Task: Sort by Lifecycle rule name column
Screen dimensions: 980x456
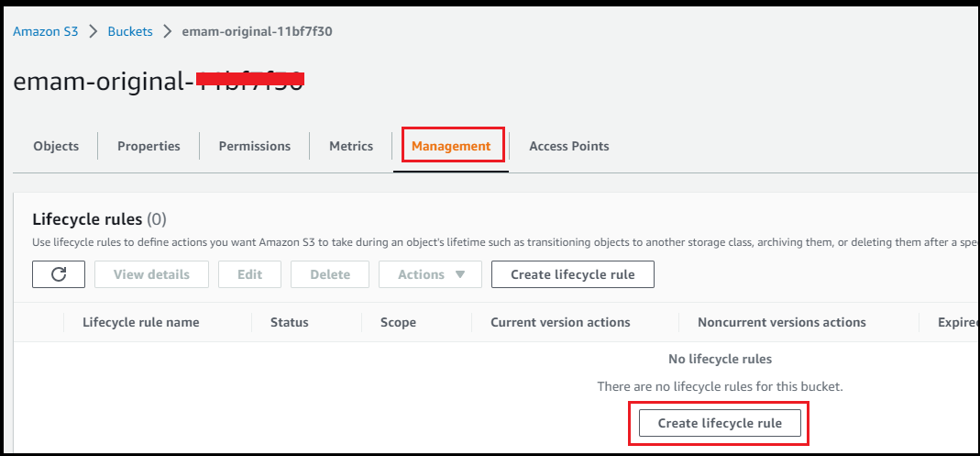Action: pyautogui.click(x=141, y=322)
